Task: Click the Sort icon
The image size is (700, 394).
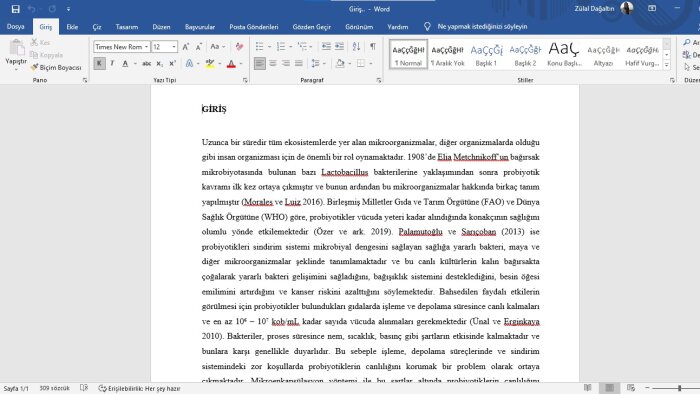Action: pyautogui.click(x=356, y=46)
